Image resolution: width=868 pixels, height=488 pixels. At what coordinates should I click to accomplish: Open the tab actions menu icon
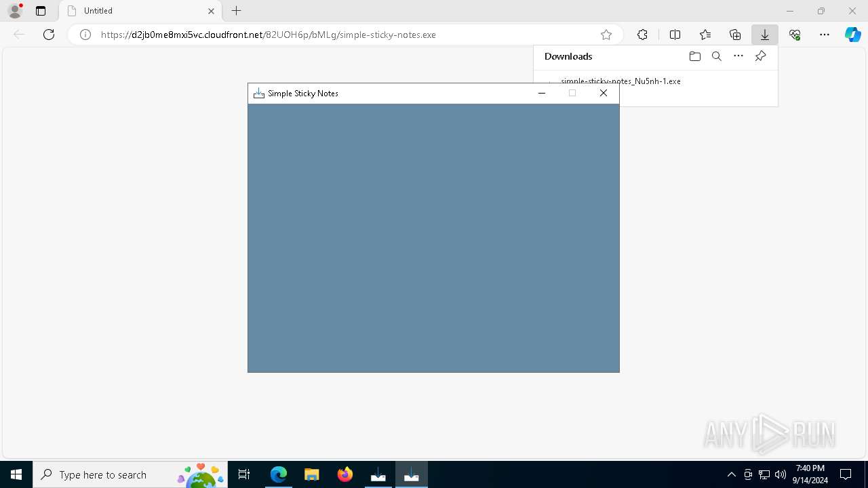pos(41,11)
